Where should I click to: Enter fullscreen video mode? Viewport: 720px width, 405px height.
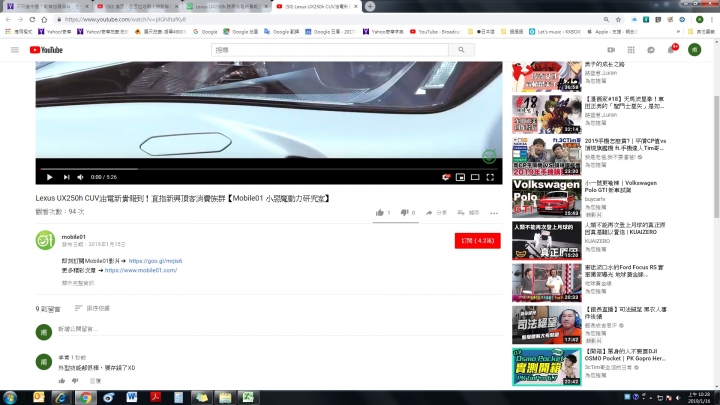tap(490, 177)
